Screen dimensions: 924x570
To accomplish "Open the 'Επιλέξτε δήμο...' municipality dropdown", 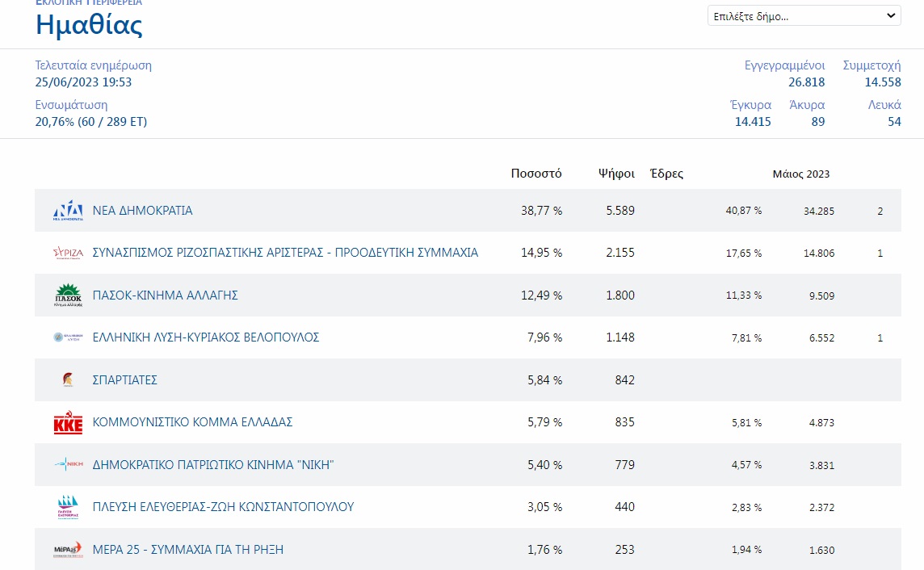I will [804, 16].
